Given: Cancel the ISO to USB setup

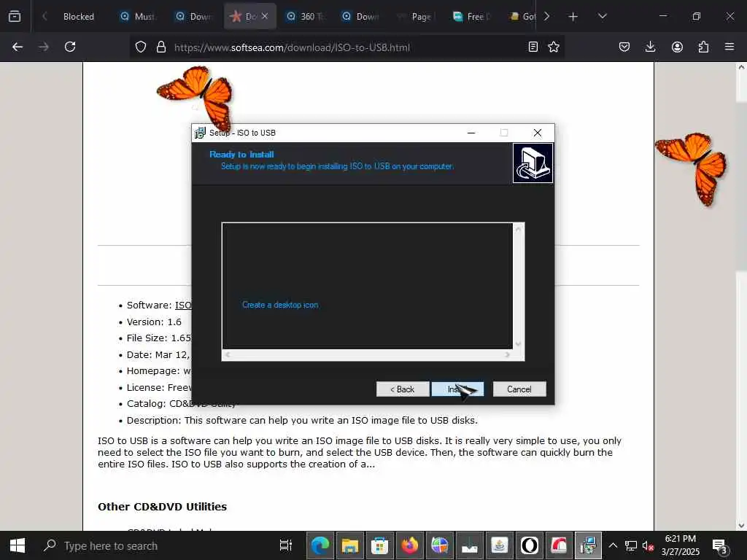Looking at the screenshot, I should (519, 389).
